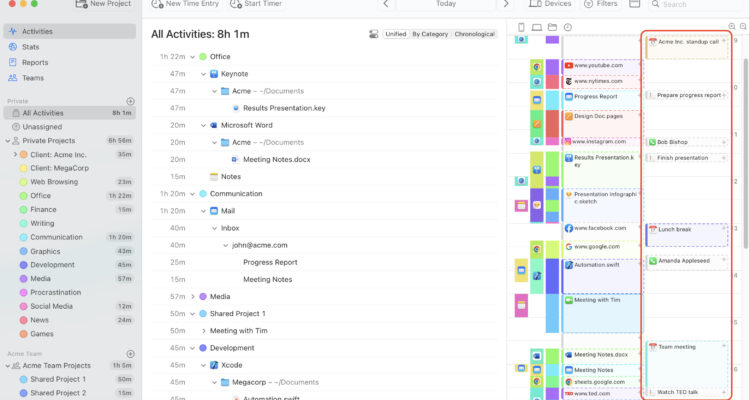This screenshot has width=750, height=400.
Task: Select www.nytimes.com timeline entry
Action: 602,81
